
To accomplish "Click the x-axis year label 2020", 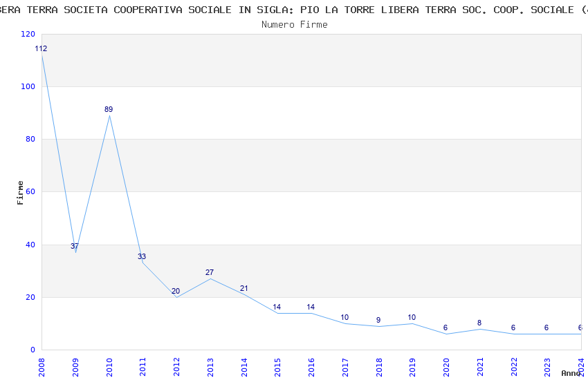I will point(446,367).
